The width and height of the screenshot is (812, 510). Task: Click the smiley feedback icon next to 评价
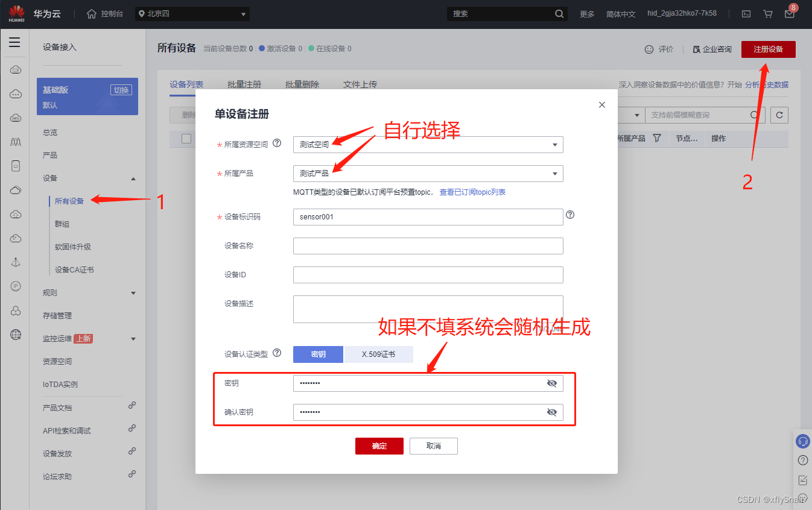point(649,49)
